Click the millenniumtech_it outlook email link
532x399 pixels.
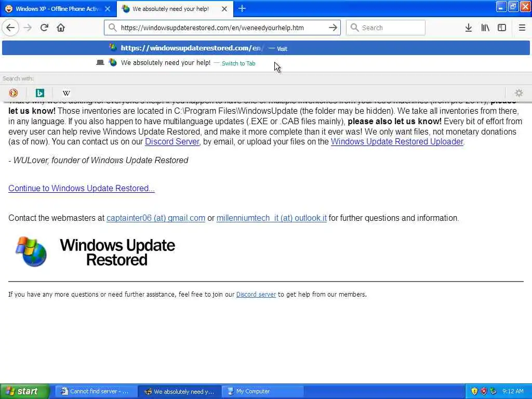coord(271,218)
